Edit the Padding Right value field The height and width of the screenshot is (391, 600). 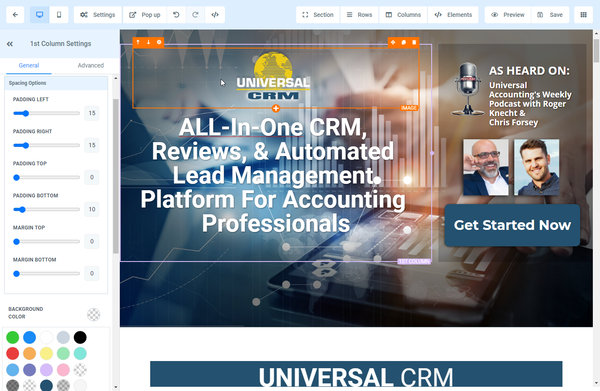click(x=92, y=145)
